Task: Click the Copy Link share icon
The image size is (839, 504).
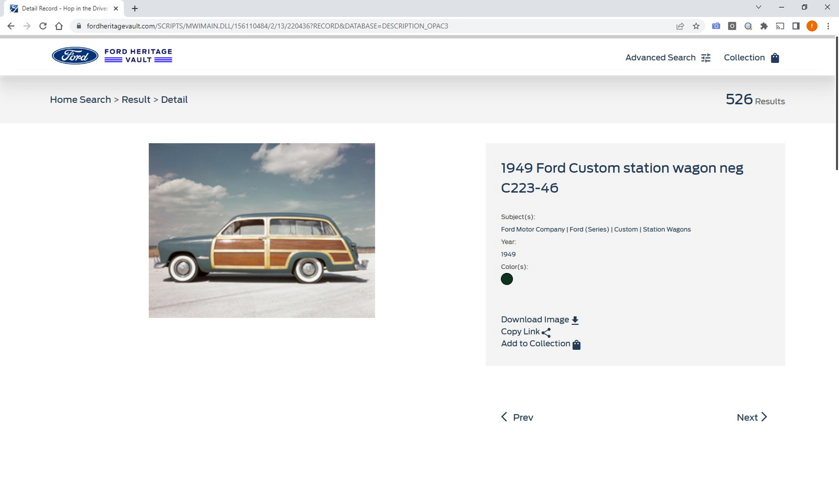Action: [546, 332]
